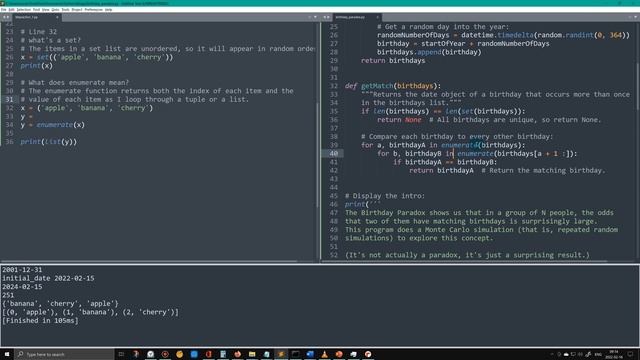The image size is (640, 360).
Task: Open the Windows Start menu
Action: (x=7, y=354)
